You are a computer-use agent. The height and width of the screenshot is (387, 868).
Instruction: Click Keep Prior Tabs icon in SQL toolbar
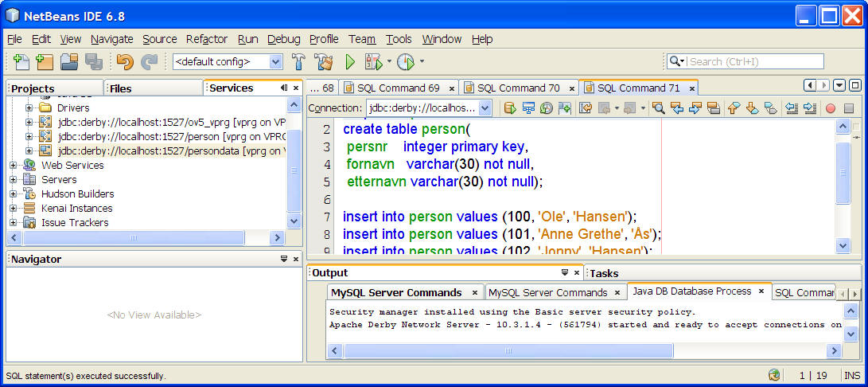coord(565,108)
